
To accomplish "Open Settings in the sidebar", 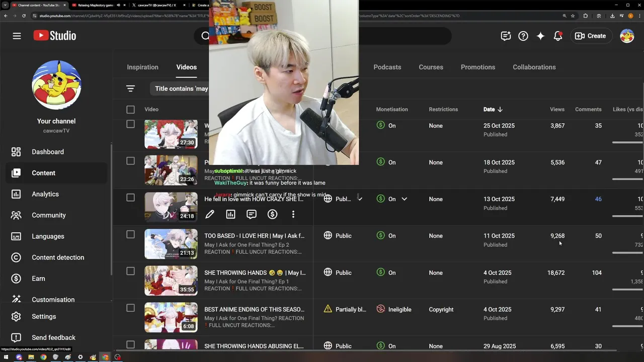I will (57, 316).
